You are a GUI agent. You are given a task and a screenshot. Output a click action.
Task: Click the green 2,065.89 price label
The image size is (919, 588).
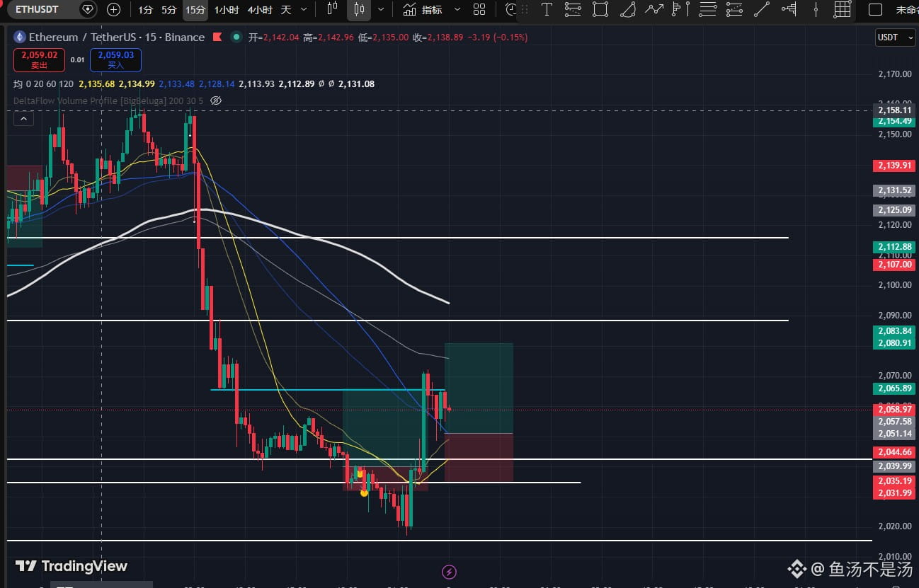pyautogui.click(x=894, y=388)
